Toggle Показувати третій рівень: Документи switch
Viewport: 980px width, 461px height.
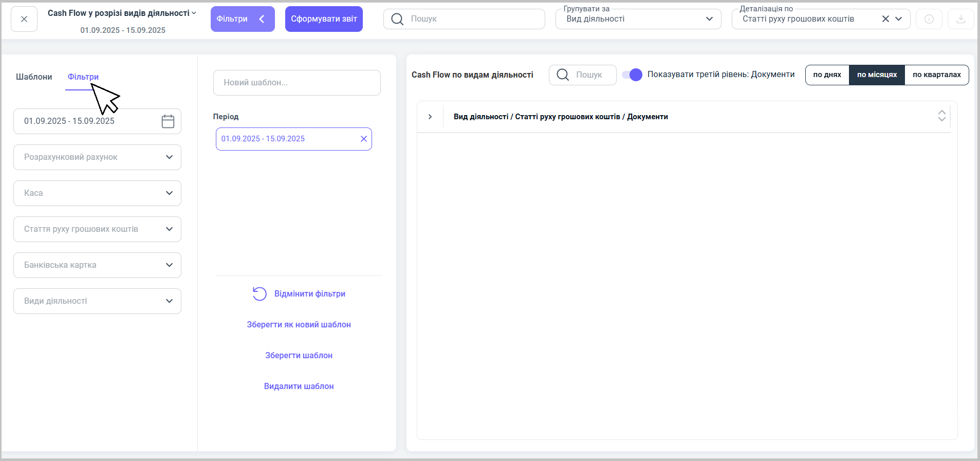(x=632, y=75)
